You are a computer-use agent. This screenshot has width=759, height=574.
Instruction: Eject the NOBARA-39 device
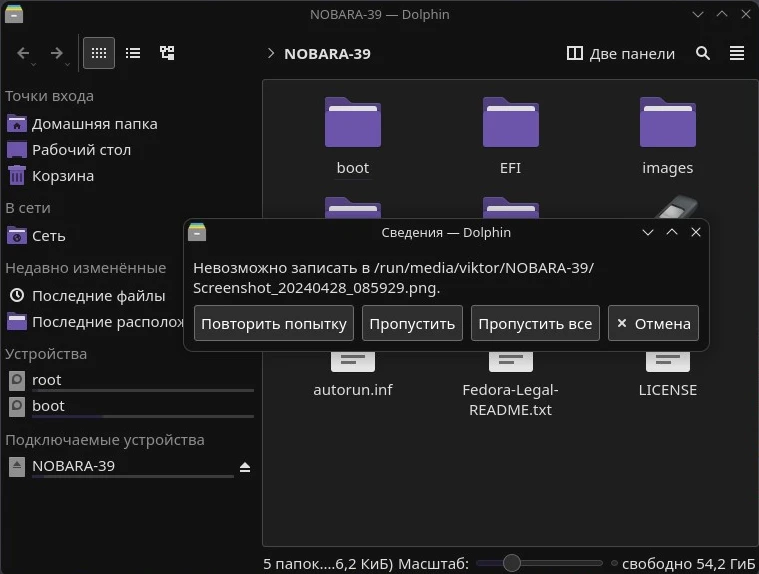click(x=245, y=467)
